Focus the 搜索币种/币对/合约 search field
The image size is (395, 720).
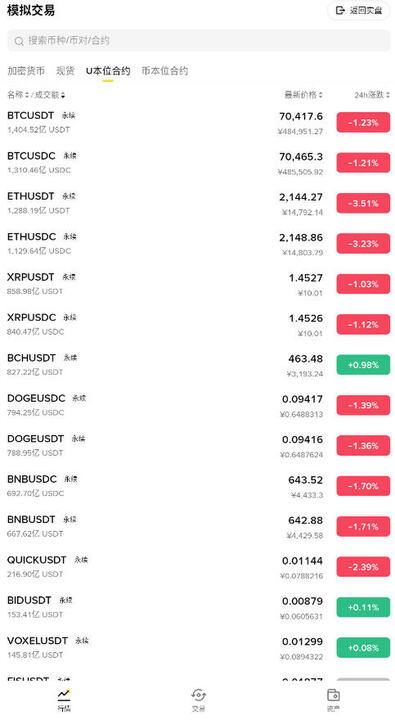[x=198, y=41]
